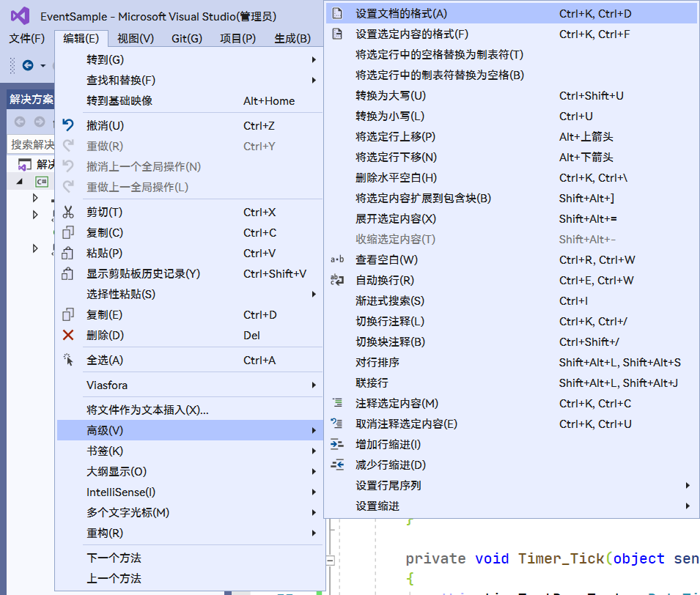Expand the 大纲显示(O) submenu
The image size is (700, 595).
tap(190, 471)
